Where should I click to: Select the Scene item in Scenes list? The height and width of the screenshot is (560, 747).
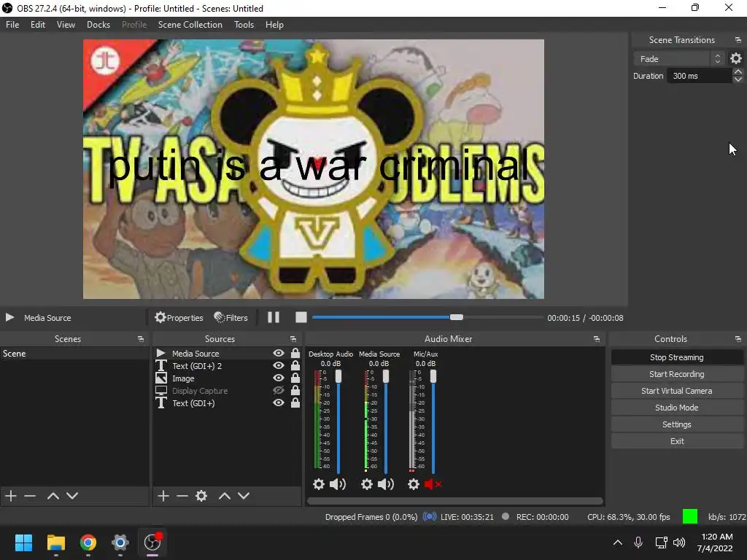click(74, 354)
